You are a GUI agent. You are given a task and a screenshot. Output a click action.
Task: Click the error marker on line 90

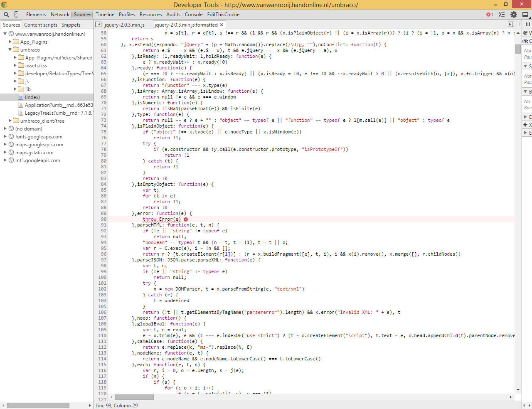pos(186,219)
